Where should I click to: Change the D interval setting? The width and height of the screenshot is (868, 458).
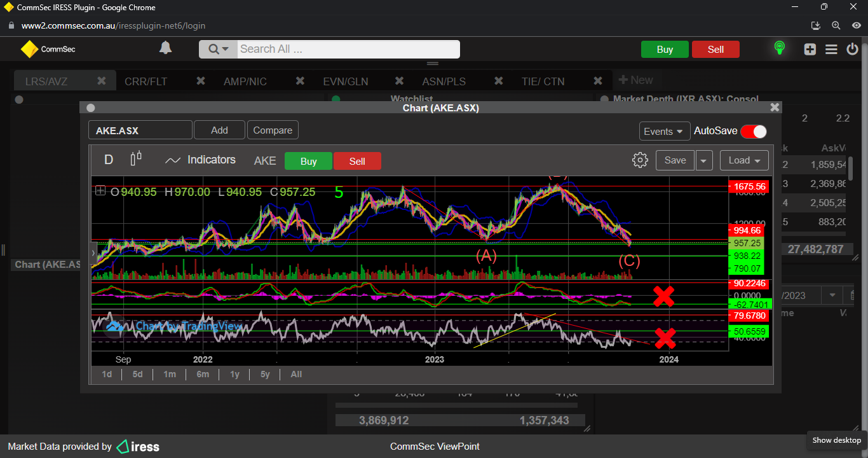(109, 160)
